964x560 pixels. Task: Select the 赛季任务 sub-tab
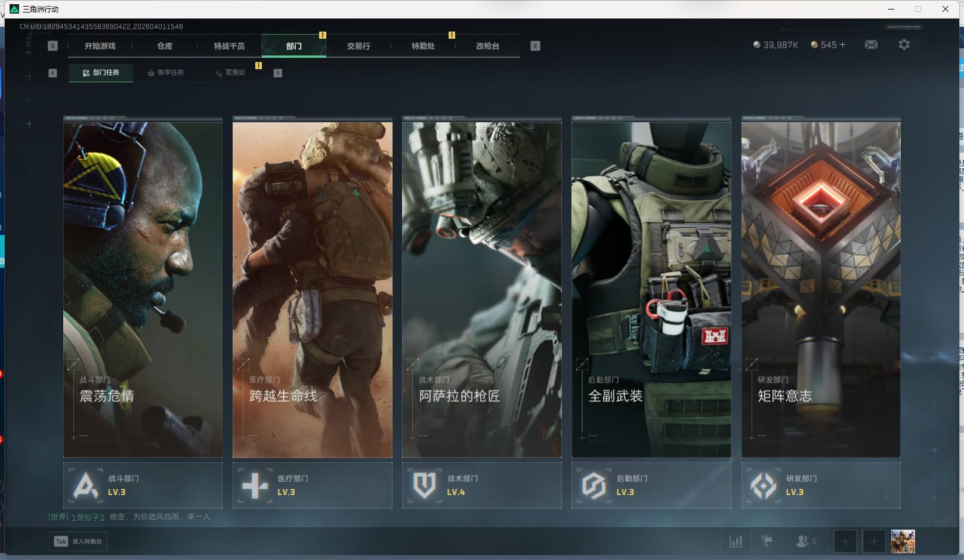coord(166,73)
